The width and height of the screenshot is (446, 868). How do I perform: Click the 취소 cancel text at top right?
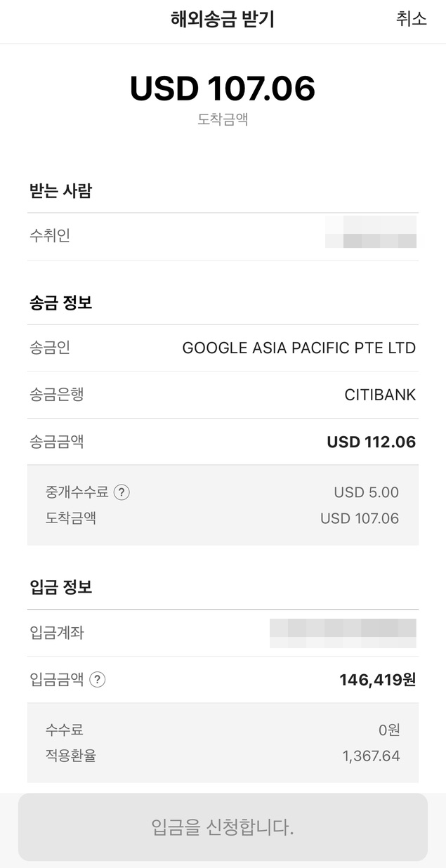click(408, 20)
